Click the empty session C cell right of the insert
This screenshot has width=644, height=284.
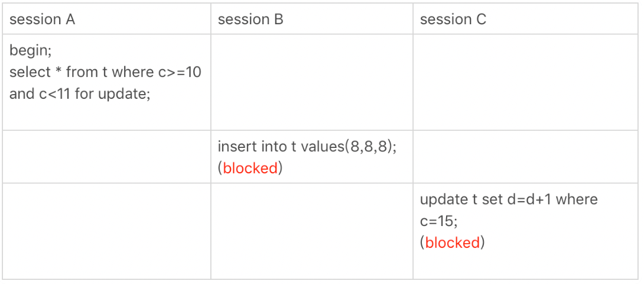pos(526,157)
